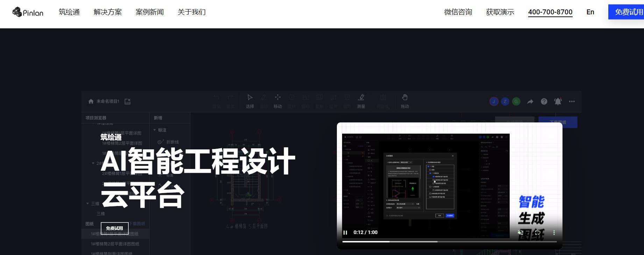Click the Pinlan logo in the header
Image resolution: width=644 pixels, height=255 pixels.
click(28, 12)
